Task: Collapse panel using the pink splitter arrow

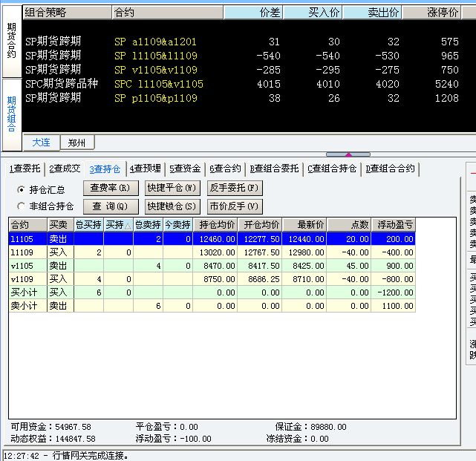Action: [x=348, y=154]
